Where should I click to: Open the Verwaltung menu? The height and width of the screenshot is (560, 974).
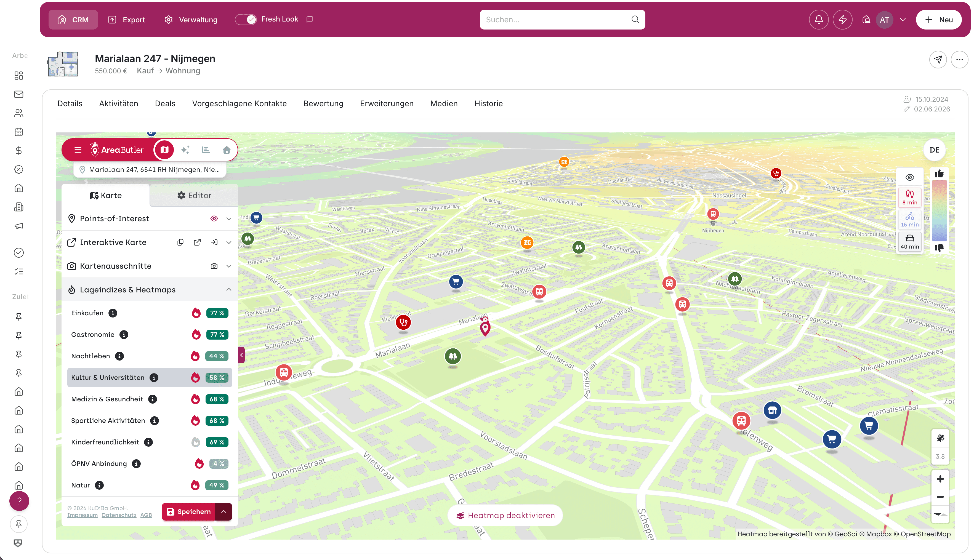[191, 20]
